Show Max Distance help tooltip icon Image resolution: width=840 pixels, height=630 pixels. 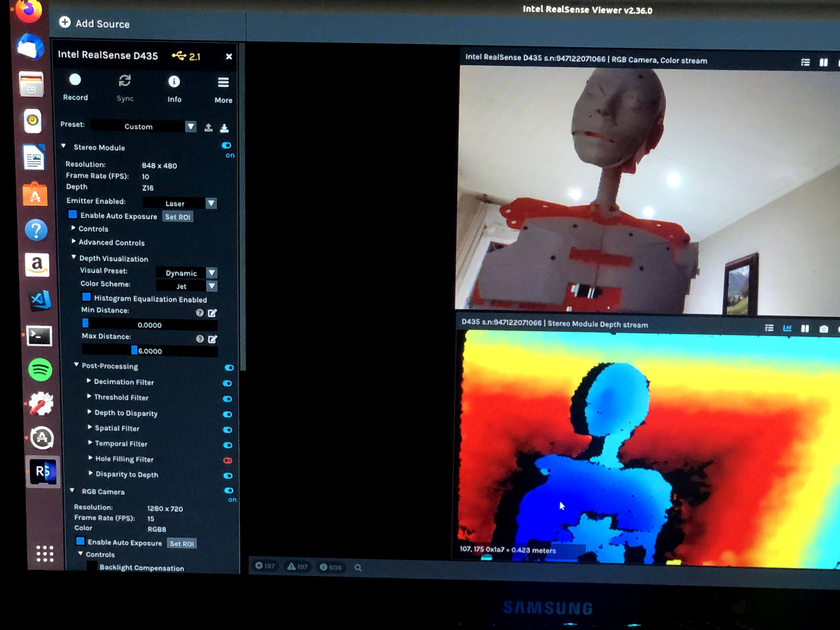(x=200, y=339)
